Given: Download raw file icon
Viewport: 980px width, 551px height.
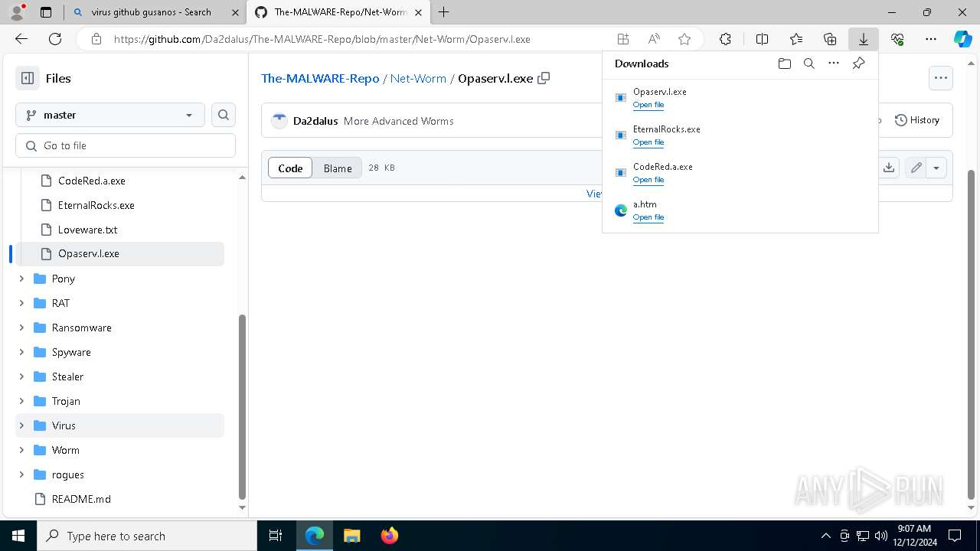Looking at the screenshot, I should 889,168.
